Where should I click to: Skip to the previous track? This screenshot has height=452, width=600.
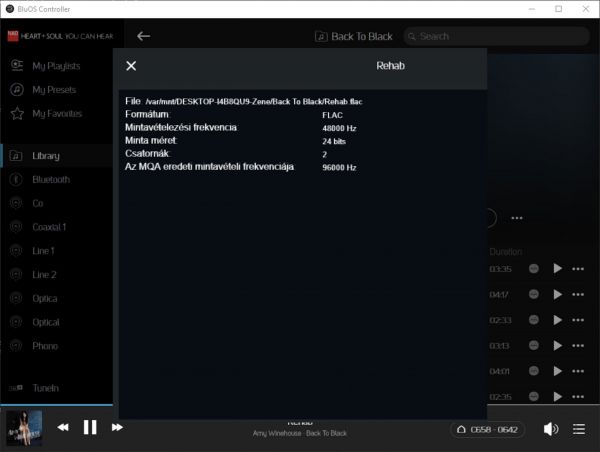coord(63,428)
